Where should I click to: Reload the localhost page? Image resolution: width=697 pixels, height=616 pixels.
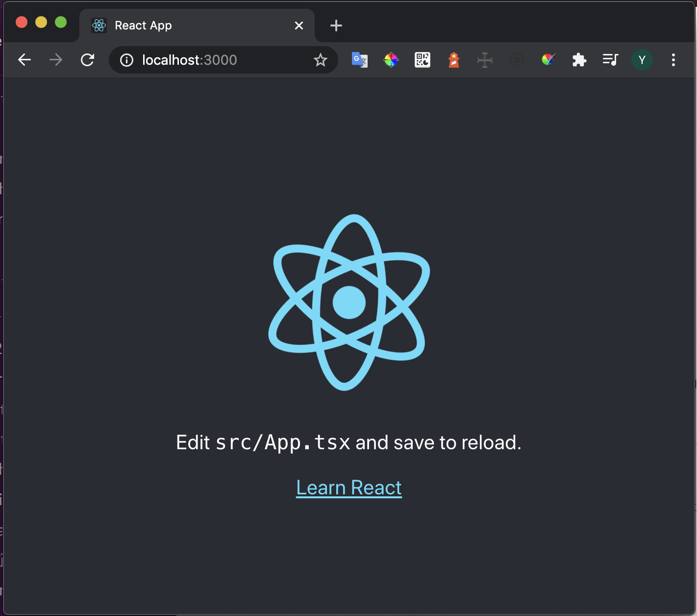[x=87, y=60]
